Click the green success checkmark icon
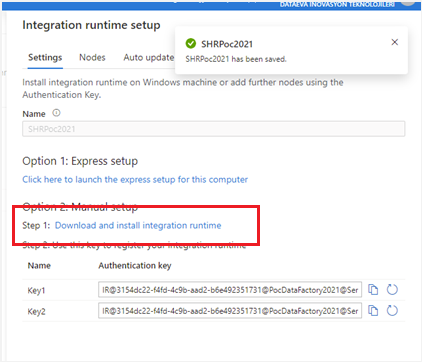Viewport: 422px width, 362px height. point(191,43)
